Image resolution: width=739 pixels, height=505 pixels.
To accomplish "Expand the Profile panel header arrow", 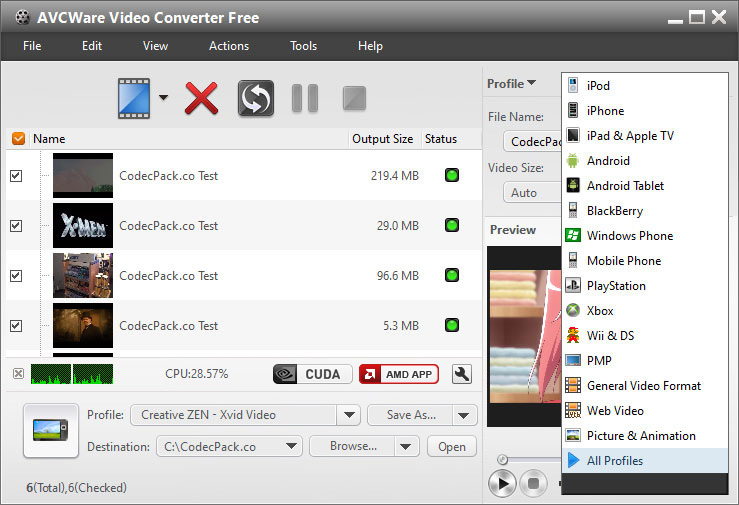I will pyautogui.click(x=532, y=83).
